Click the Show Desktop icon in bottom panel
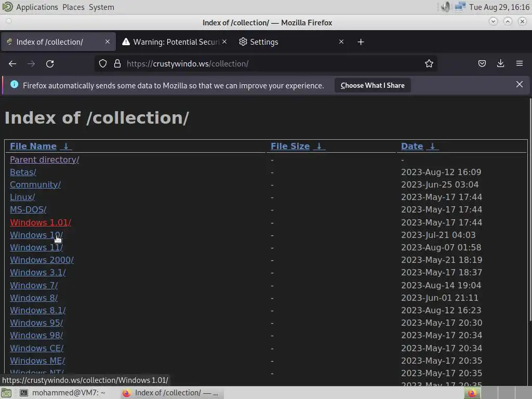The height and width of the screenshot is (399, 532). click(6, 393)
